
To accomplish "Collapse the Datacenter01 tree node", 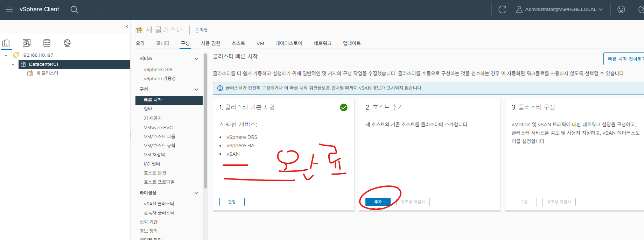I will [13, 64].
